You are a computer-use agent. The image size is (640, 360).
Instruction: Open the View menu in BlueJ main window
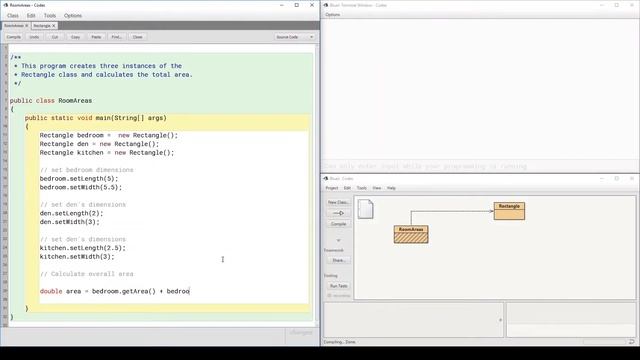[376, 188]
